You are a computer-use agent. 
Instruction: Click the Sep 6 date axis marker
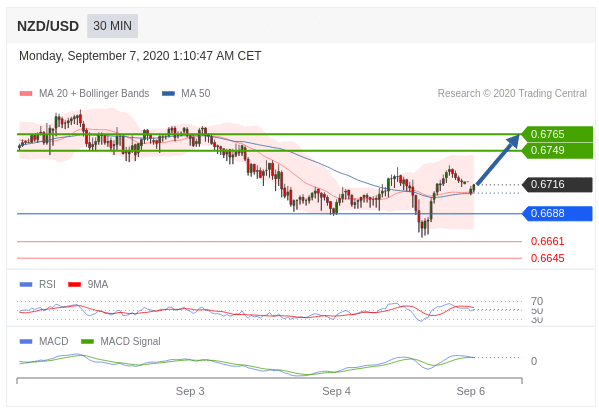471,392
